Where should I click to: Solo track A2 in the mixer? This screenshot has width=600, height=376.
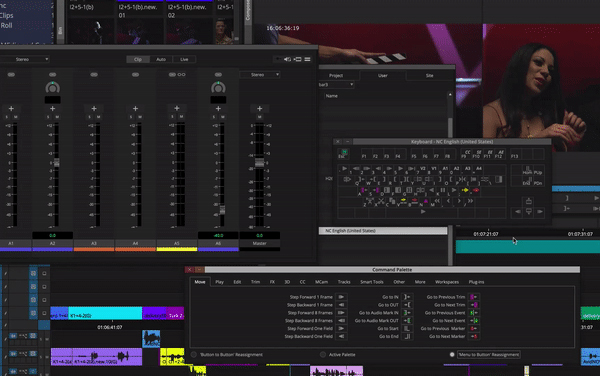click(48, 117)
